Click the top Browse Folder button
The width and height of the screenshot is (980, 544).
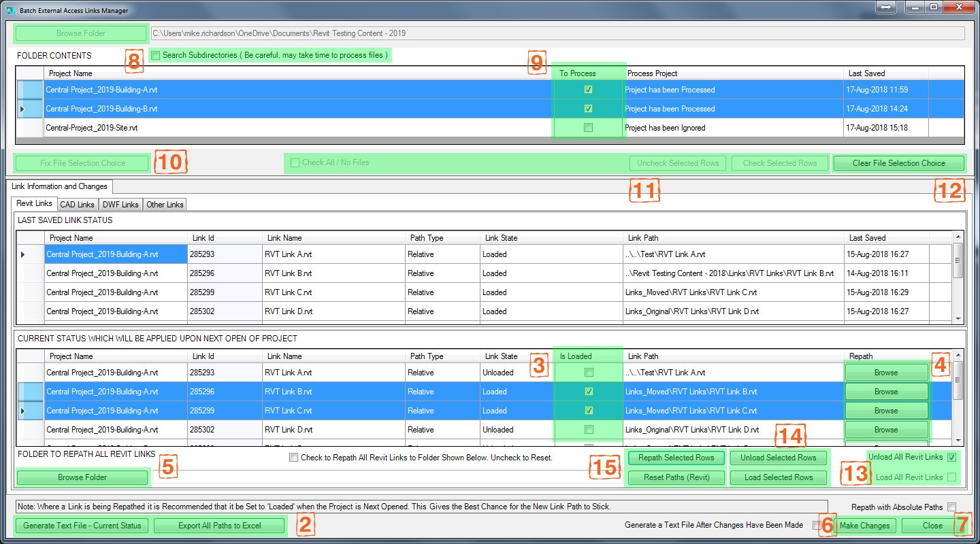pyautogui.click(x=81, y=33)
